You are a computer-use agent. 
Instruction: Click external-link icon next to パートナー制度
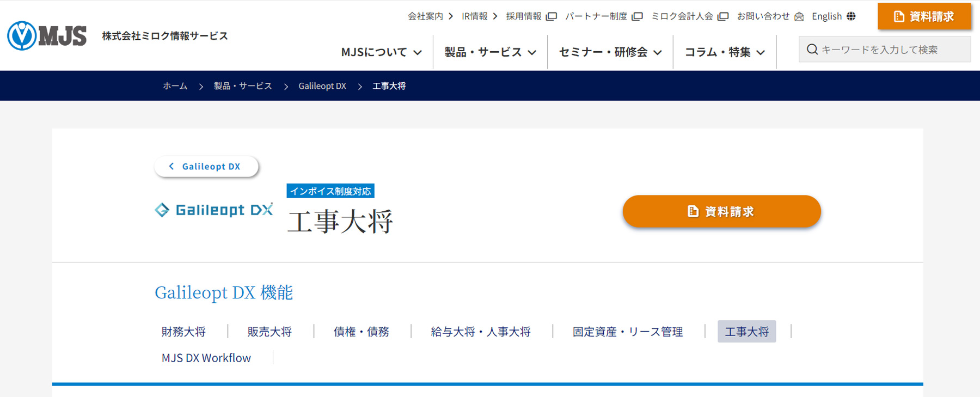click(637, 16)
